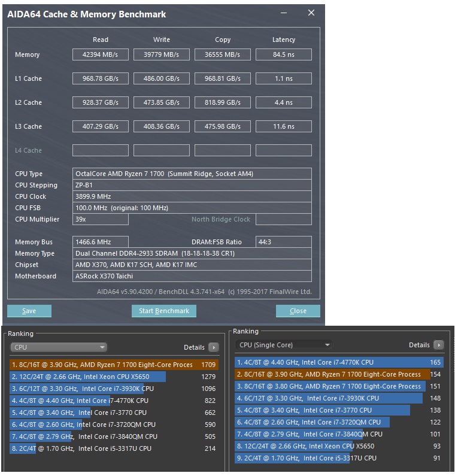Click Memory Type Dual Channel DDR4-2933 field
This screenshot has height=476, width=455.
tap(192, 253)
